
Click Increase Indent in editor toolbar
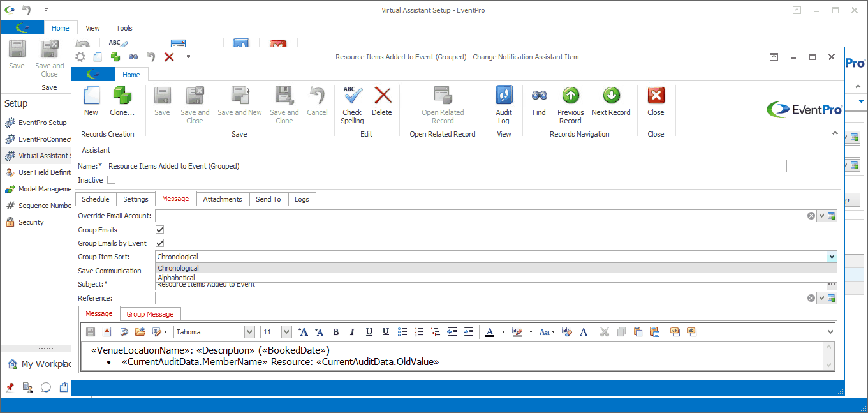[x=469, y=332]
